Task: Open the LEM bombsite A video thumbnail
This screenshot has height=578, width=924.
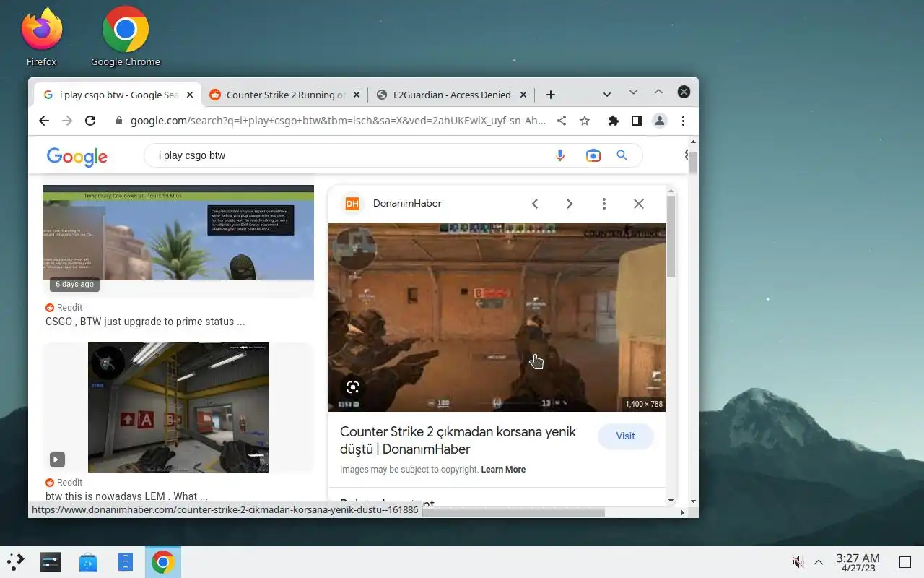Action: 178,407
